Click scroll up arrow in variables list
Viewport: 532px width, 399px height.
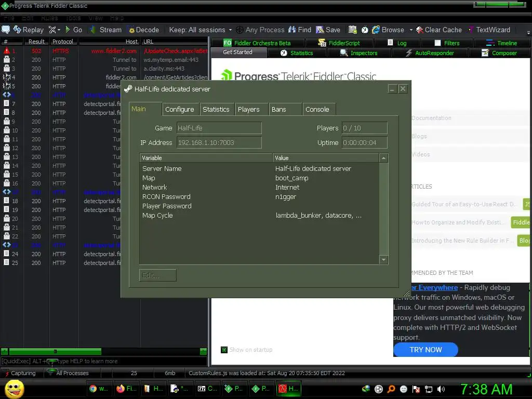click(383, 158)
